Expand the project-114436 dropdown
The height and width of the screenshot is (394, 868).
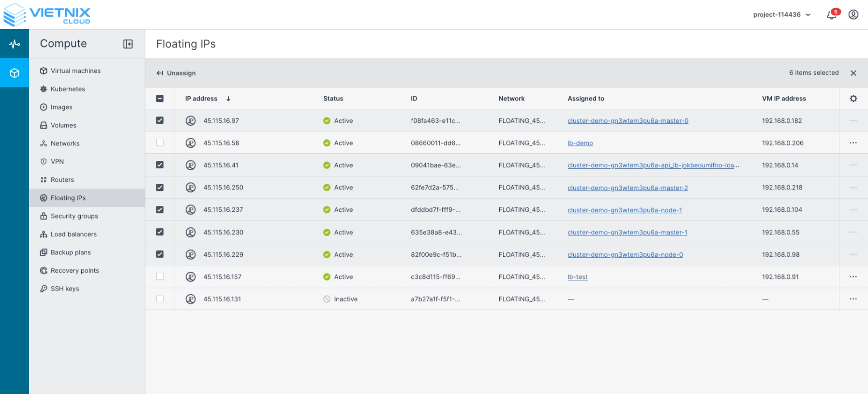781,15
